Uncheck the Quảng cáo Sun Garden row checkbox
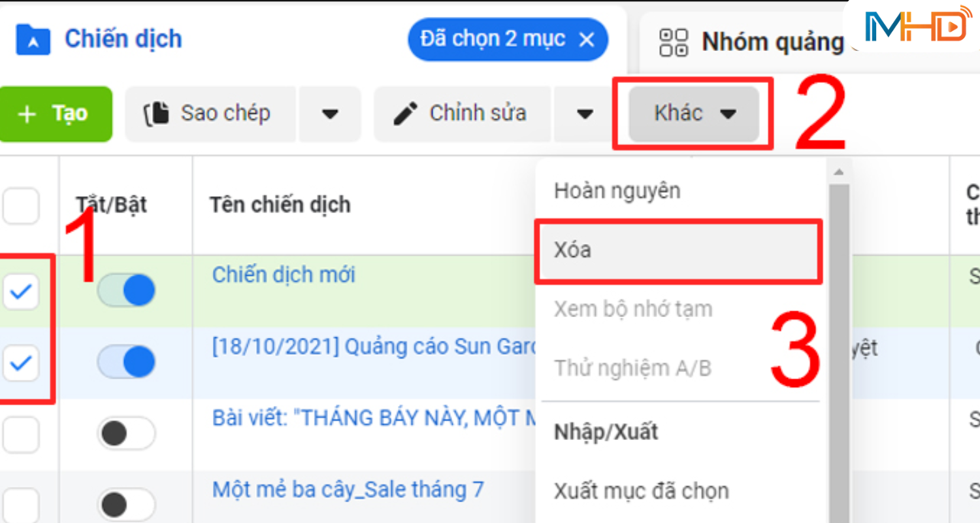 click(21, 363)
